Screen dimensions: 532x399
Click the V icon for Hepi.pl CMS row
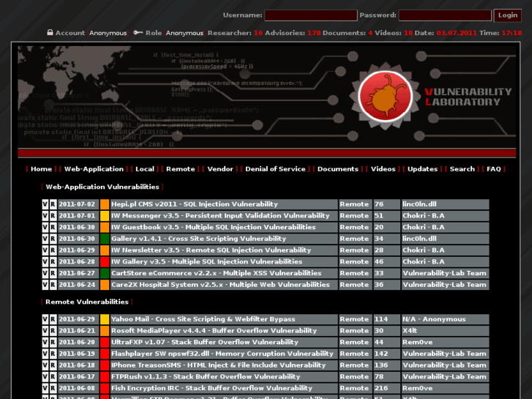click(x=45, y=204)
